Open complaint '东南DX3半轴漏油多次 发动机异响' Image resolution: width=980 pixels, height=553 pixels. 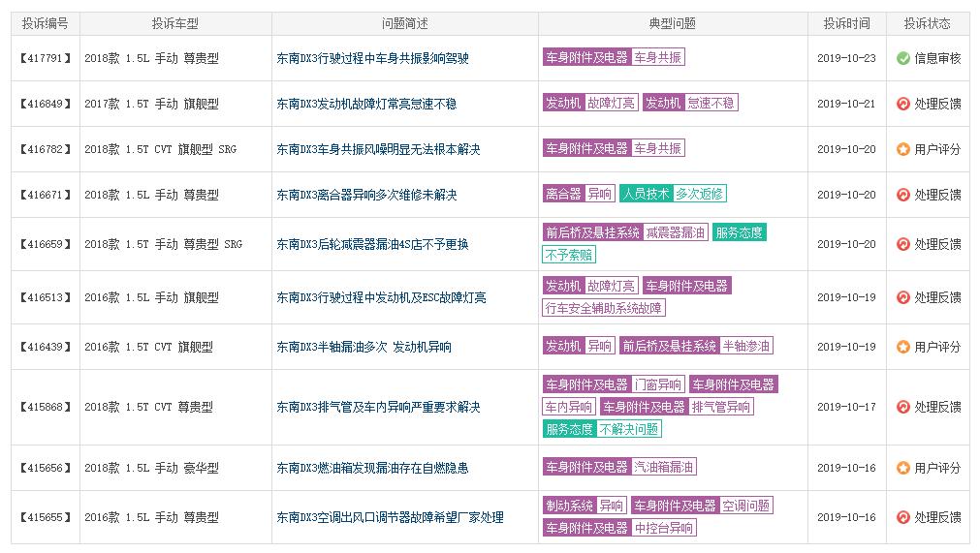click(x=364, y=347)
